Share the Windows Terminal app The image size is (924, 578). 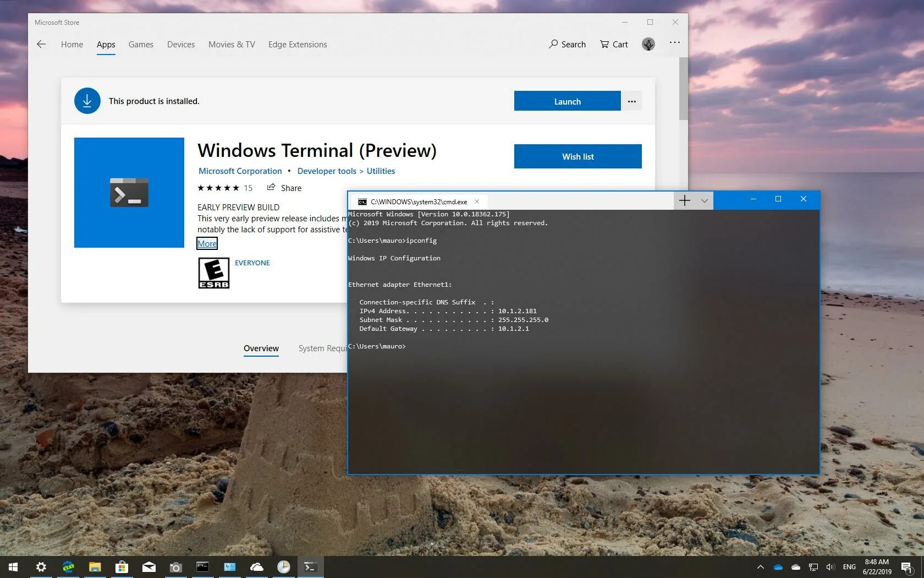click(284, 188)
